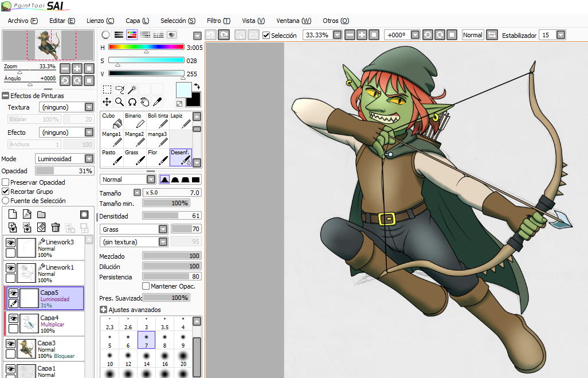The width and height of the screenshot is (588, 378).
Task: Choose the manga3 brush
Action: (158, 138)
